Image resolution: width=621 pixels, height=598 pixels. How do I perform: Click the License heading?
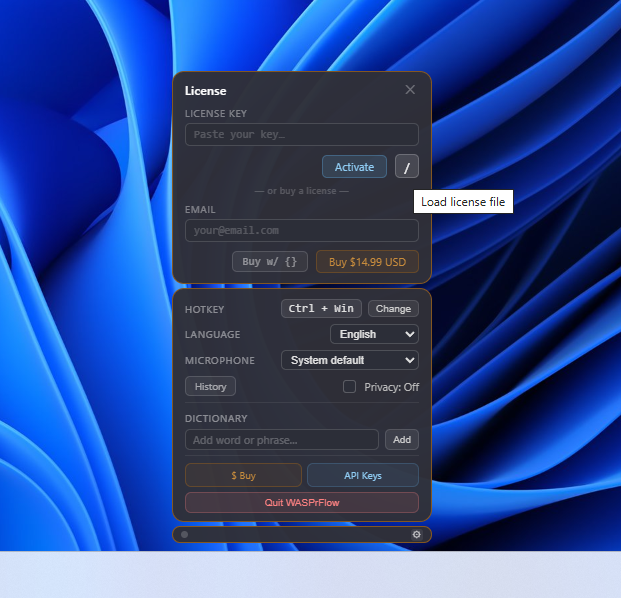(206, 91)
